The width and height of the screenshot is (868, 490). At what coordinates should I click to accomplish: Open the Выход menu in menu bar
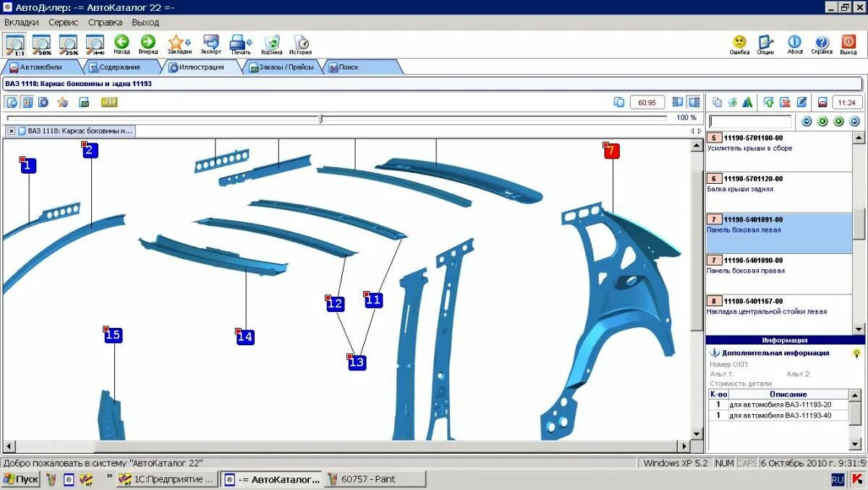click(x=145, y=22)
